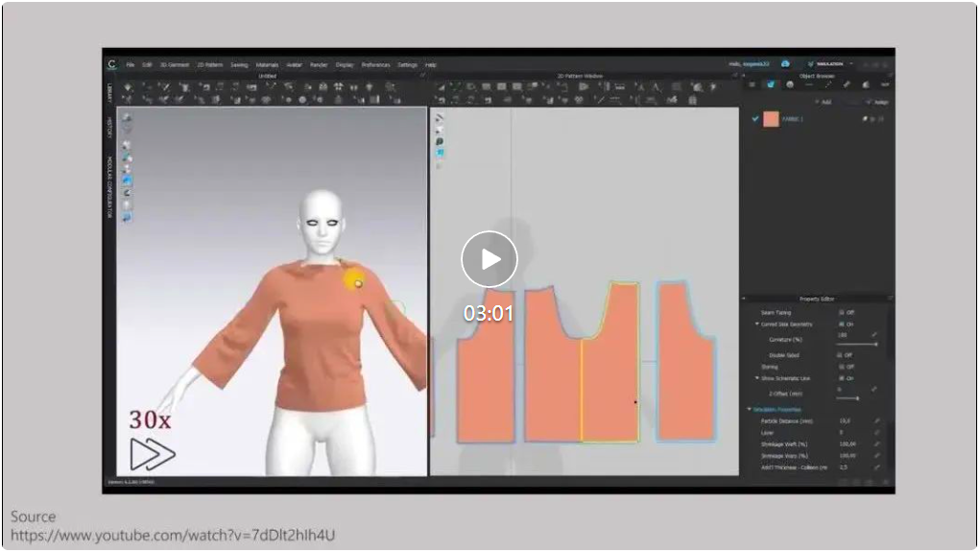Select the Fabric tab in Object Browser

[x=771, y=84]
